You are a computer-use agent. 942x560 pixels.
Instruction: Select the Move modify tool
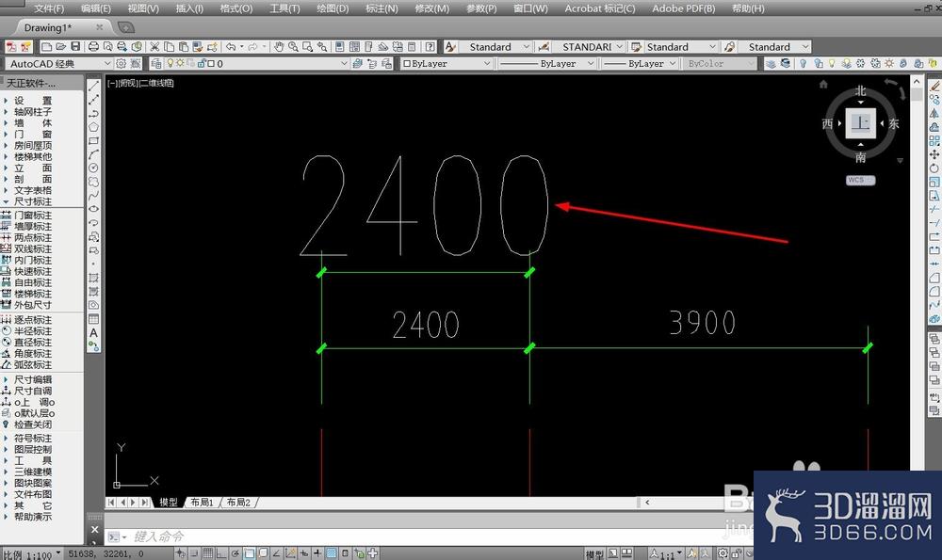click(934, 154)
